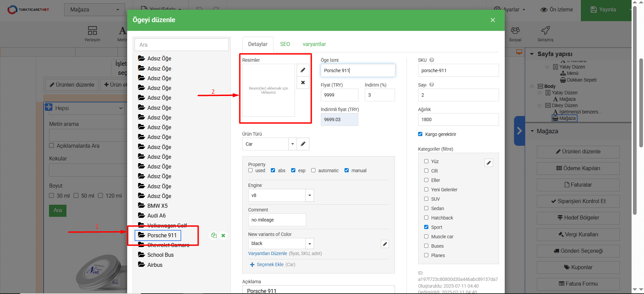Collapse Body node in page tree
644x294 pixels.
(532, 86)
